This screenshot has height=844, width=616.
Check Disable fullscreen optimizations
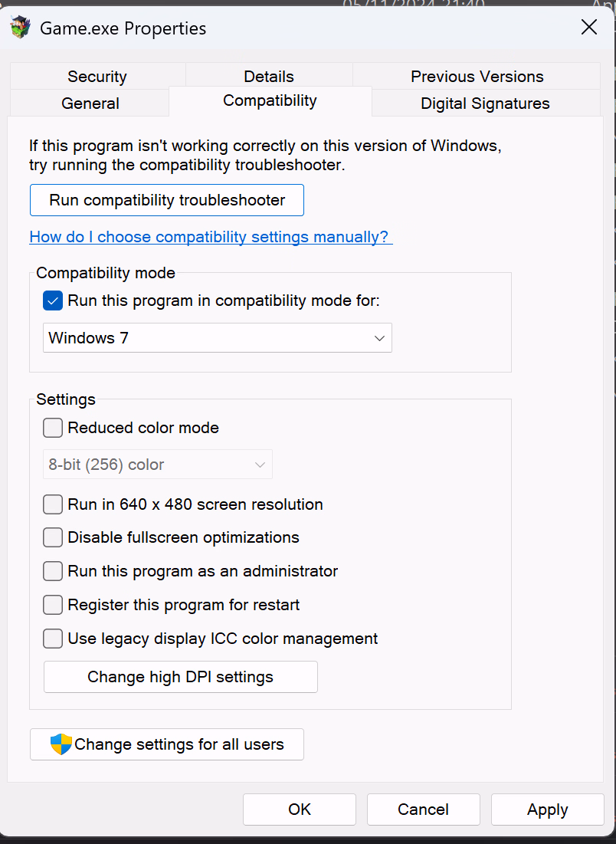(53, 537)
